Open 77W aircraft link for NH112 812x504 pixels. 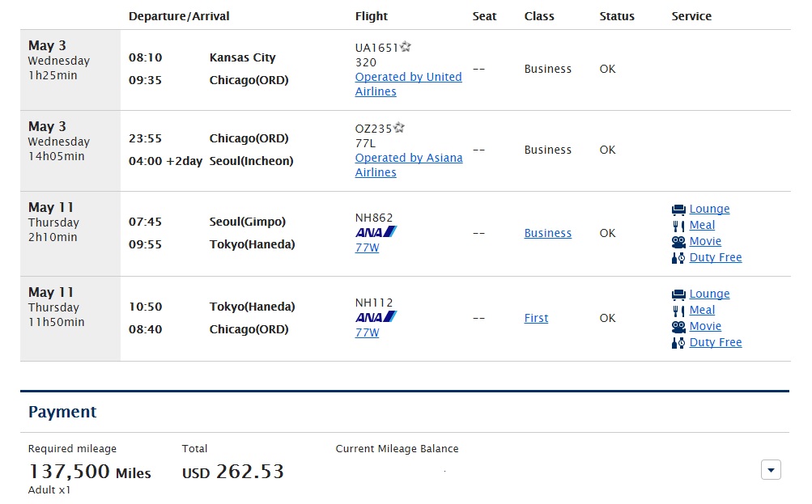tap(367, 332)
